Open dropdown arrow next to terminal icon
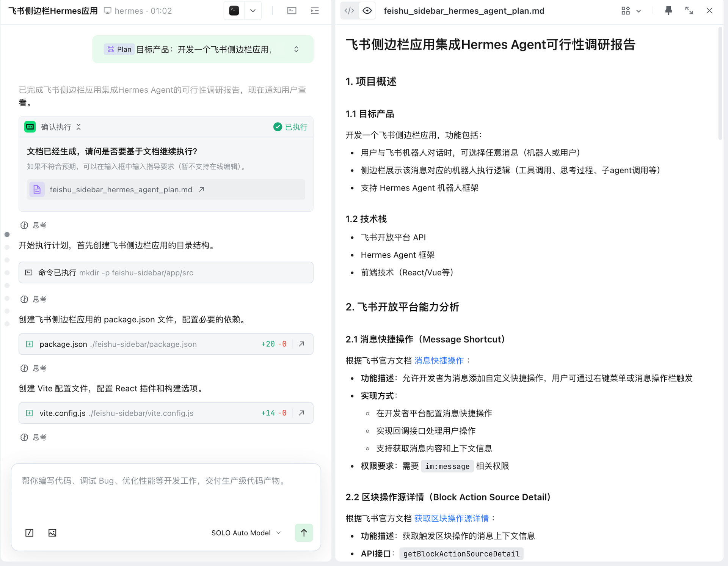 tap(253, 11)
